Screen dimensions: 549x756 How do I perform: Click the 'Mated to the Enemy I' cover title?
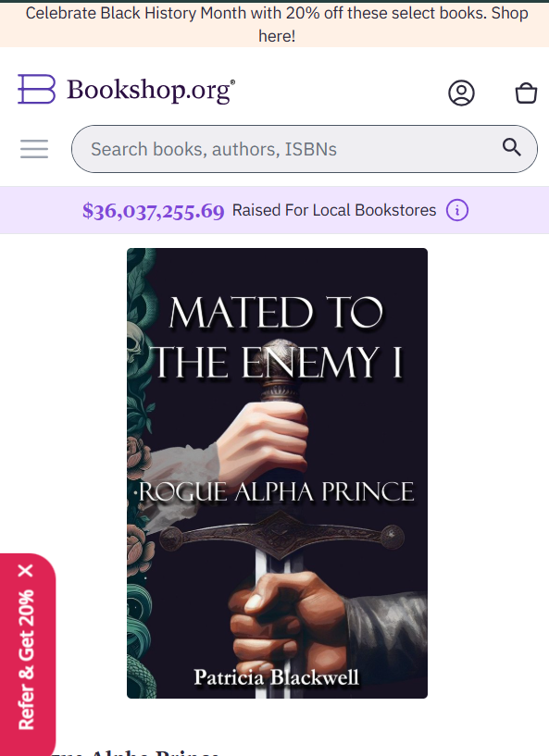277,337
